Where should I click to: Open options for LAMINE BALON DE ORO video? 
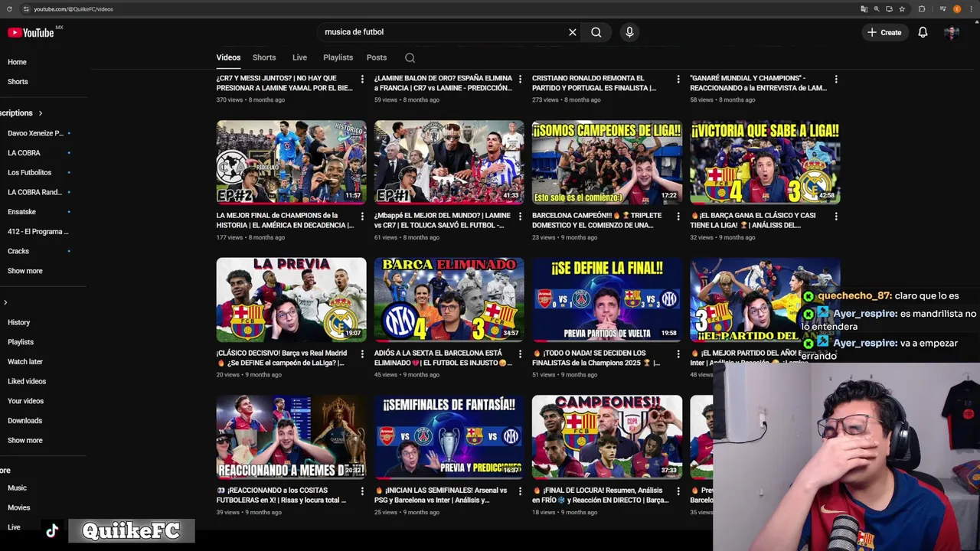pyautogui.click(x=520, y=79)
